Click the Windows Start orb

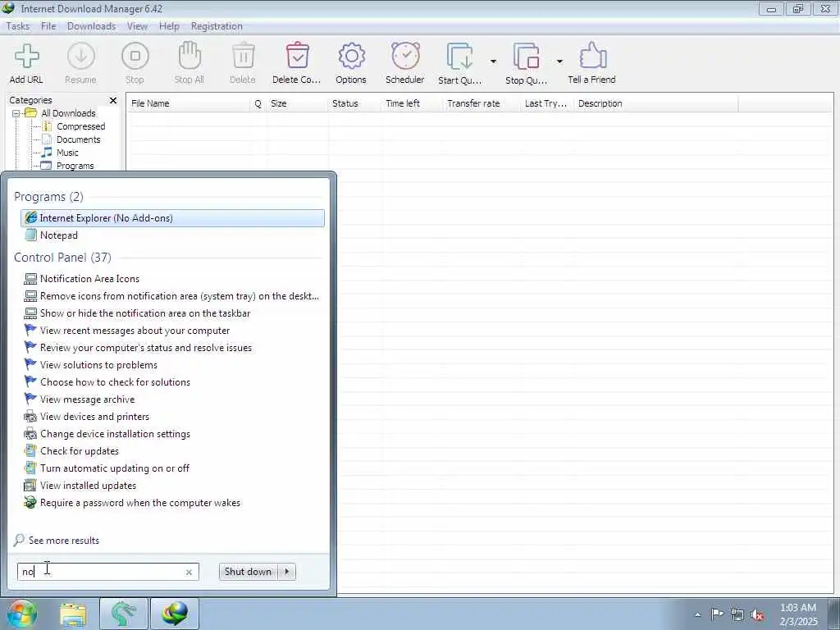pyautogui.click(x=21, y=614)
